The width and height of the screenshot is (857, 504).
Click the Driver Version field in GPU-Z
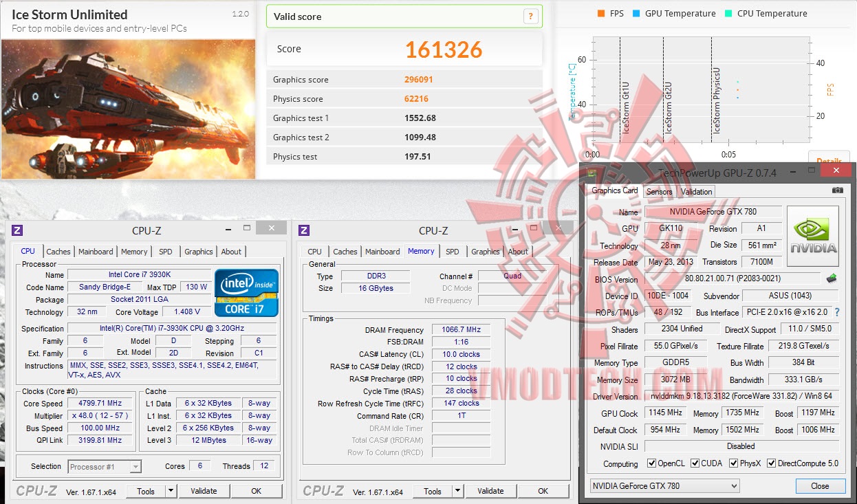pos(741,396)
